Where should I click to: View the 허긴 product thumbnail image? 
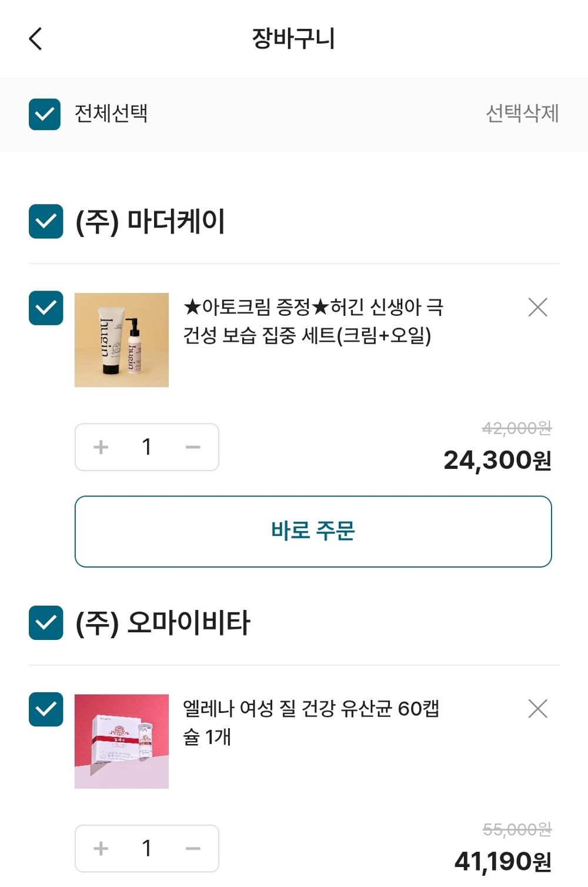point(121,340)
